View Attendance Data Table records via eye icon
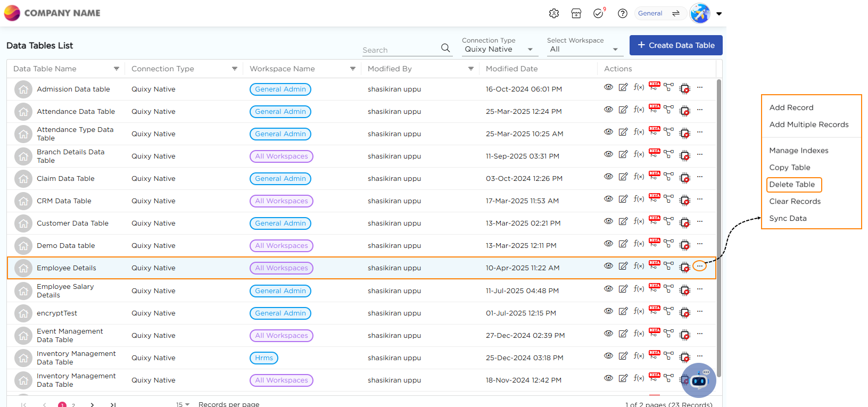The image size is (868, 407). point(608,110)
